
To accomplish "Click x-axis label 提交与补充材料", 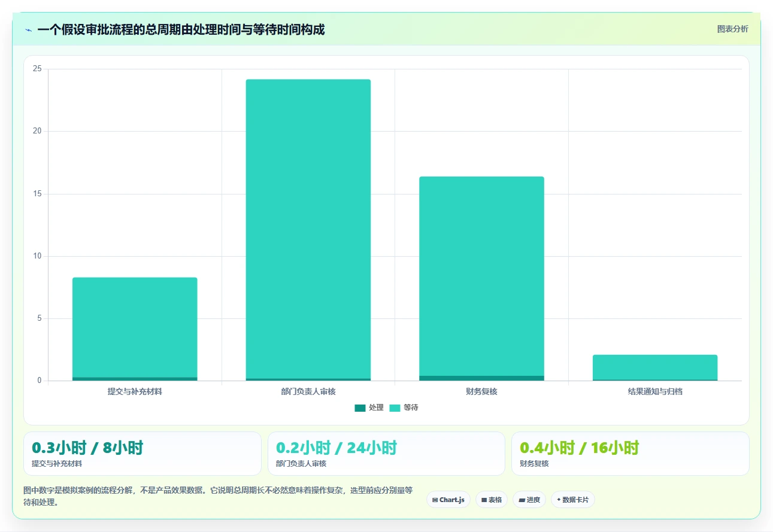I will (x=135, y=392).
